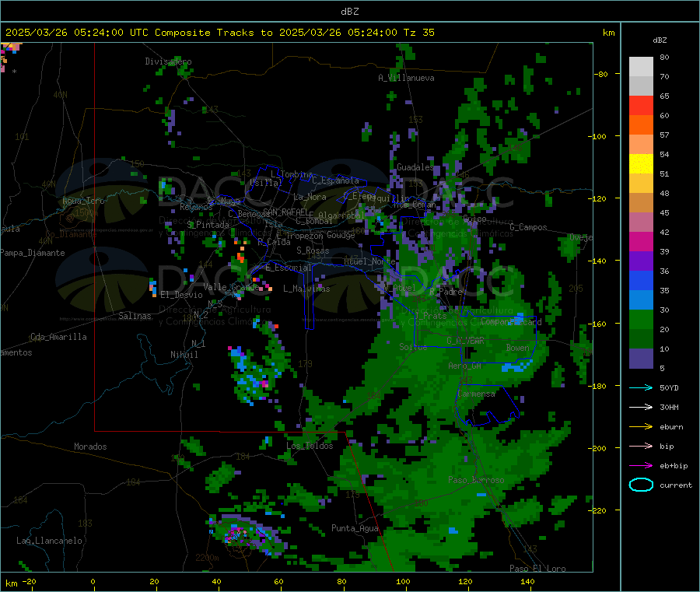Click the Nihuil map label
Viewport: 700px width, 592px height.
(x=184, y=355)
